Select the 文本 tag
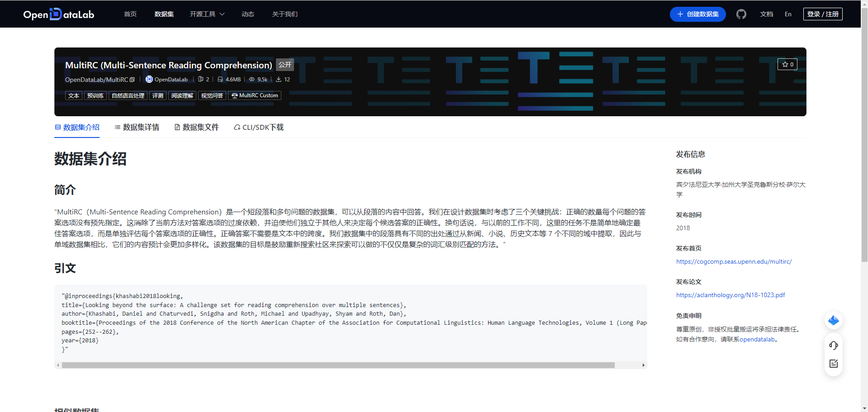 tap(74, 95)
